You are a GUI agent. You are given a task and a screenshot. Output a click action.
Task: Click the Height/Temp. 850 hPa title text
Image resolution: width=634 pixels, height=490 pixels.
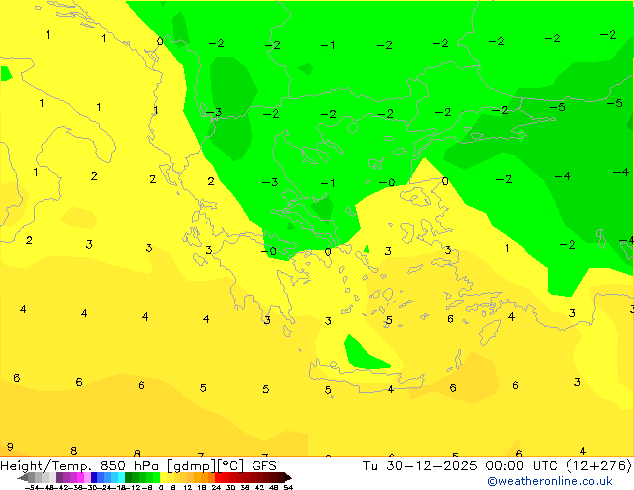(80, 466)
